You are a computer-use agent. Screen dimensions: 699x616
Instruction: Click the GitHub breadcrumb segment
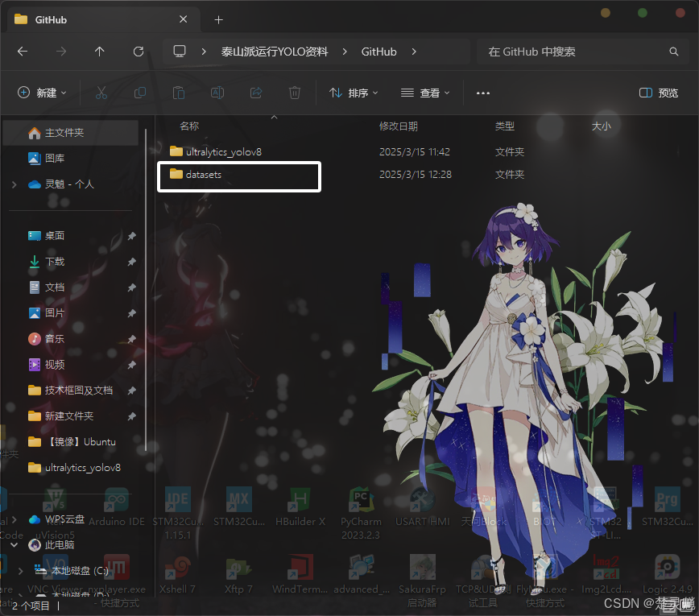(x=379, y=52)
